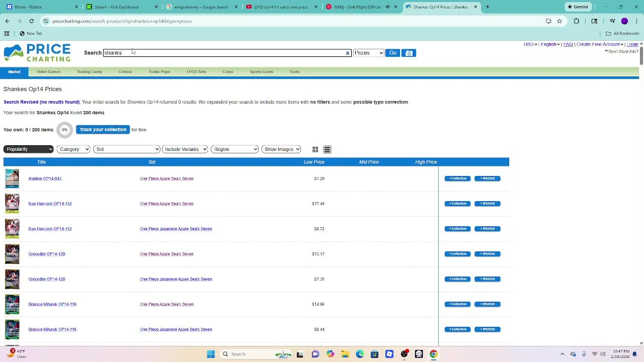Open Show Images dropdown
This screenshot has height=362, width=644.
[x=281, y=149]
